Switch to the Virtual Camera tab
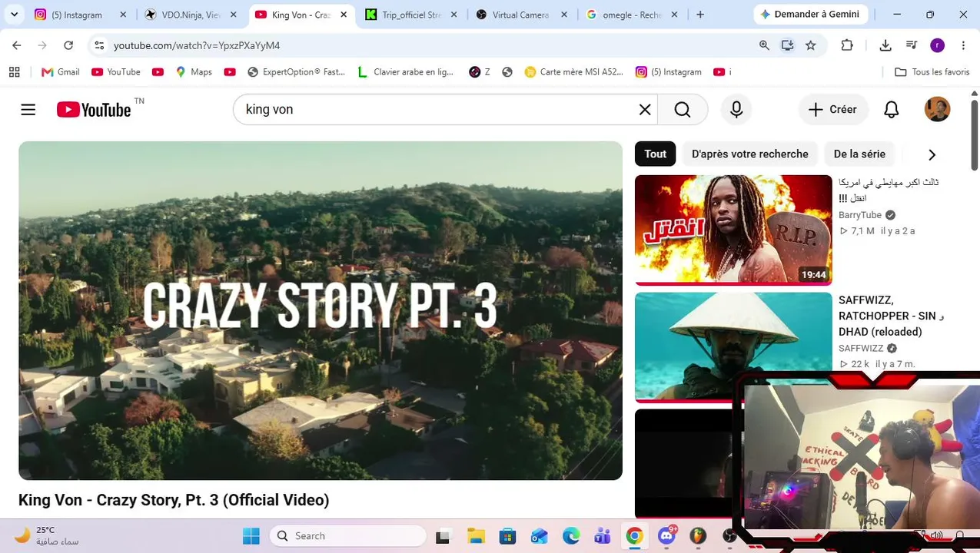 (x=521, y=15)
